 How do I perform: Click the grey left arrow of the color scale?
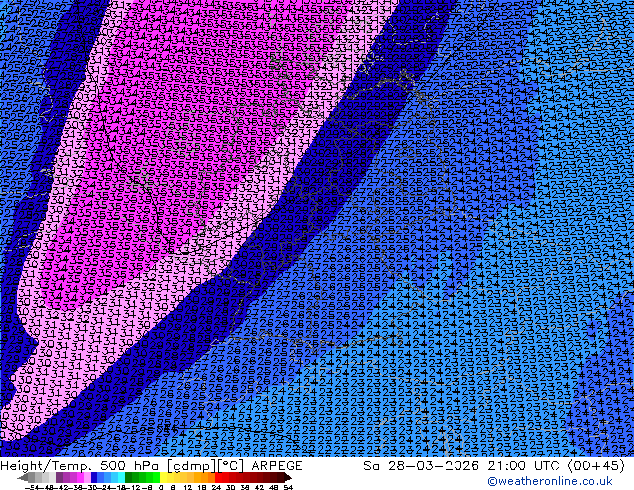click(23, 478)
